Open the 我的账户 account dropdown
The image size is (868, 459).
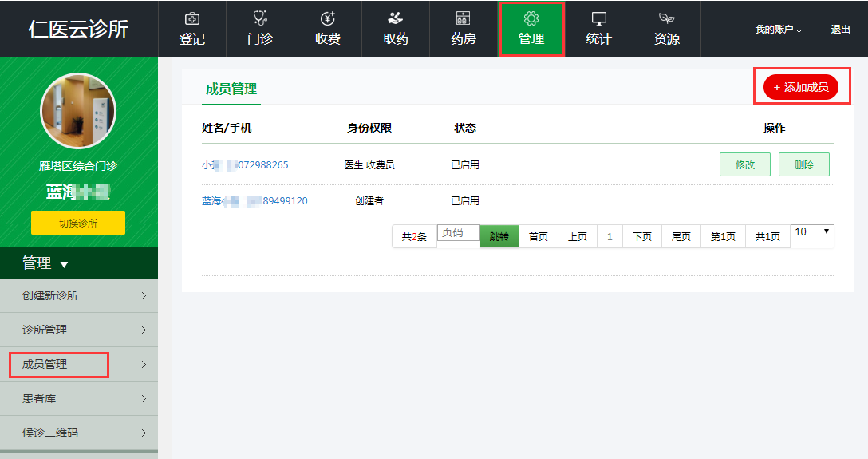[x=778, y=30]
